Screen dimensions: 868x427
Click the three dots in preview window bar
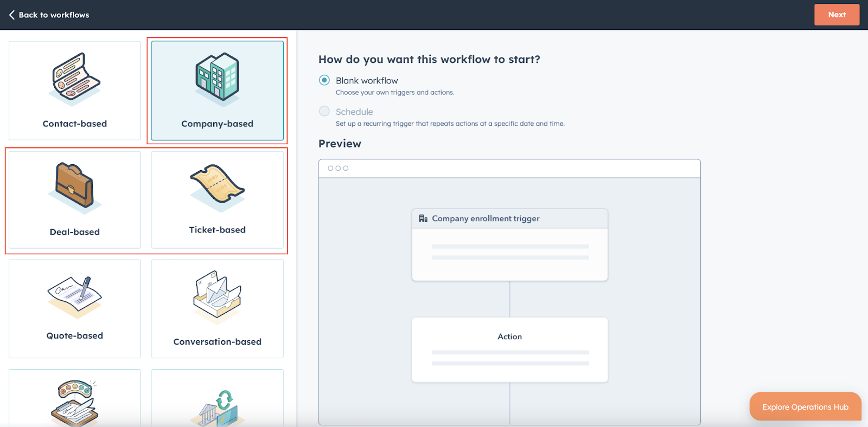coord(338,168)
